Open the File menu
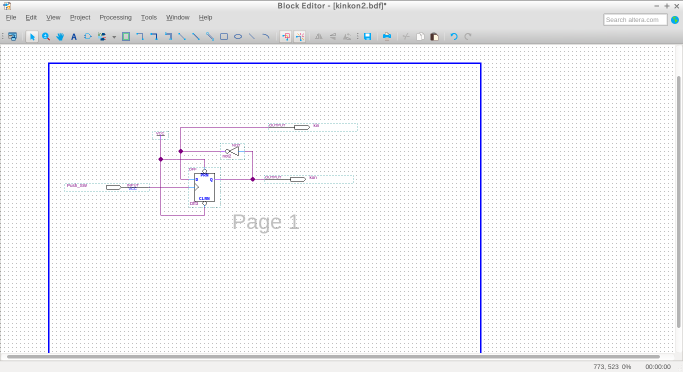This screenshot has height=372, width=683. point(11,17)
